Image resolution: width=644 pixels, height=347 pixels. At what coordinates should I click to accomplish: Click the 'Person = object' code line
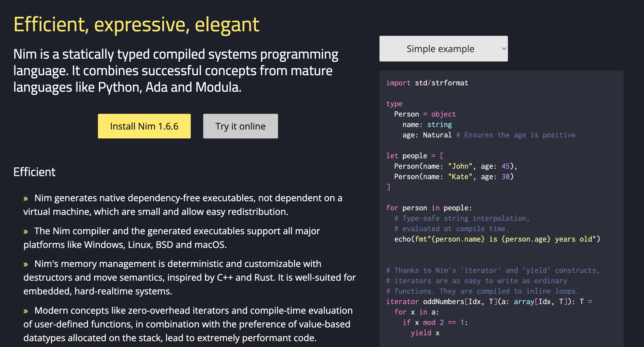point(425,114)
